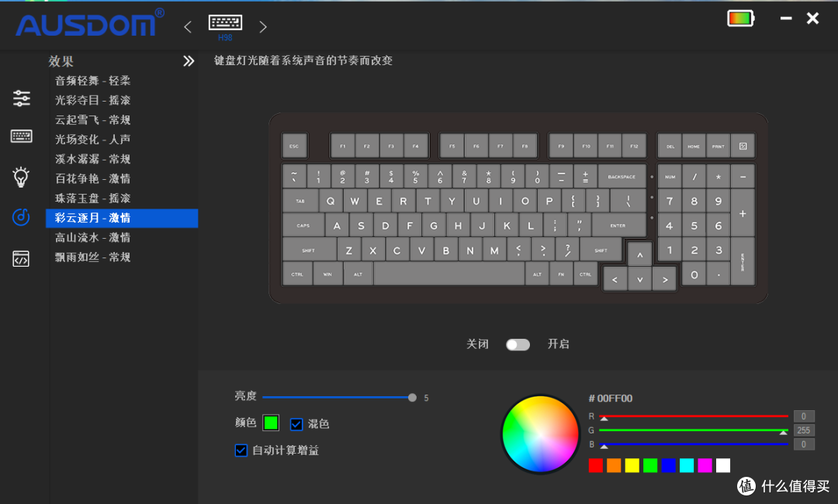This screenshot has height=504, width=838.
Task: Click the FN key on the diagram
Action: point(561,274)
